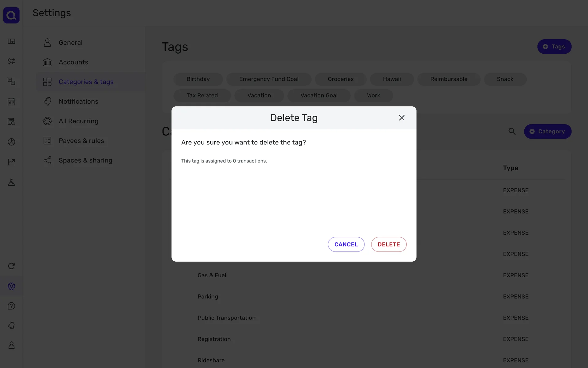This screenshot has width=588, height=368.
Task: Close the Delete Tag dialog with X
Action: [x=401, y=118]
